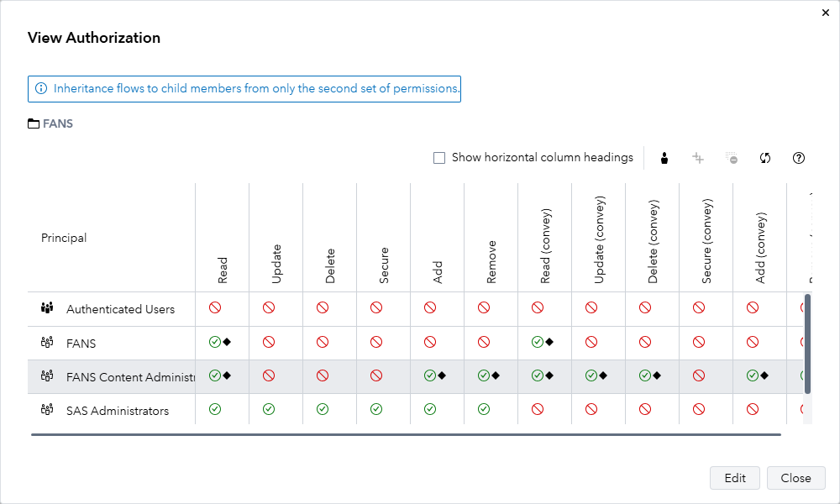This screenshot has width=840, height=504.
Task: Click the info icon in inheritance message
Action: coord(41,88)
